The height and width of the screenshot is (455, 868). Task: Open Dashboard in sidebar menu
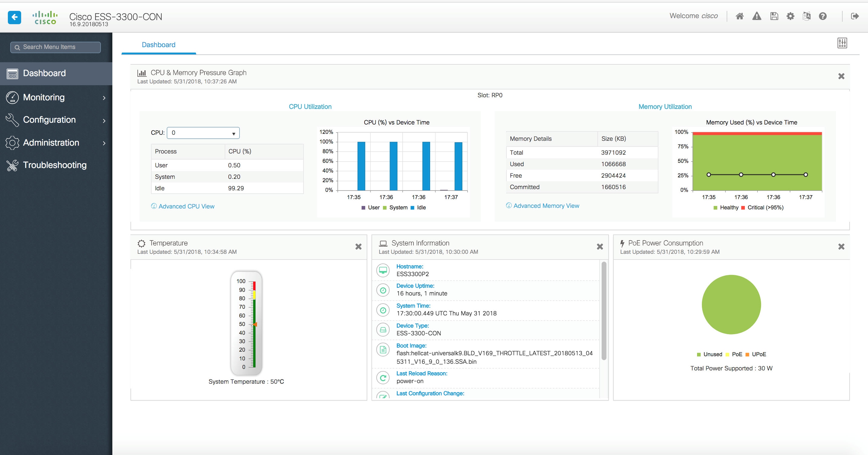[x=56, y=73]
